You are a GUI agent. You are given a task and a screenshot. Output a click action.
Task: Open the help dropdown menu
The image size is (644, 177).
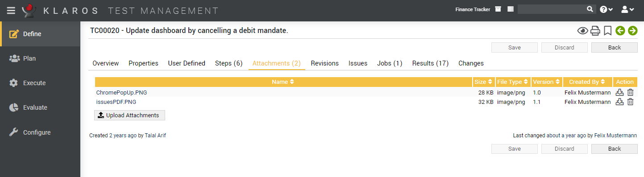pos(607,9)
